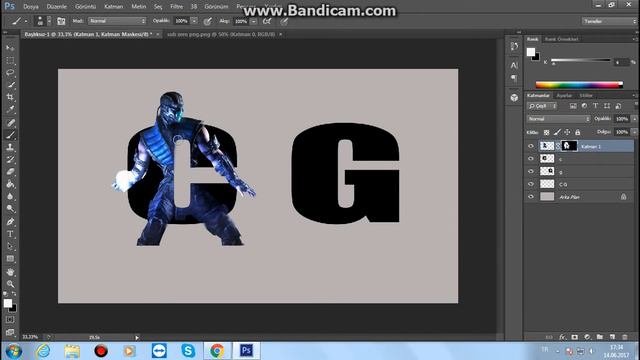This screenshot has height=360, width=640.
Task: Open the Dosya menu
Action: click(31, 7)
